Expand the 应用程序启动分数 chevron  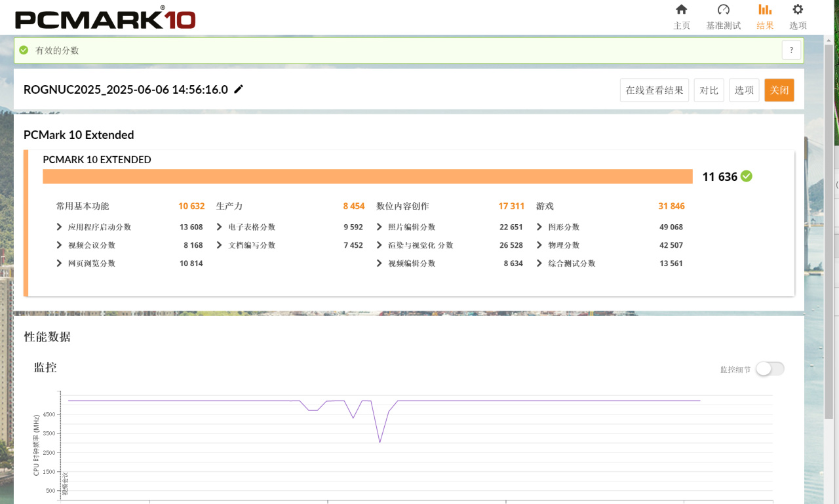pyautogui.click(x=59, y=227)
